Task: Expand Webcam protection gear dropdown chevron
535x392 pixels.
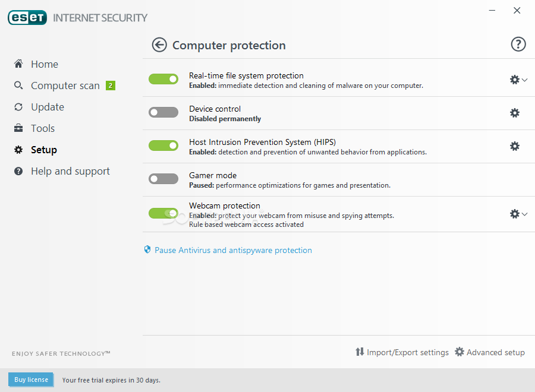Action: coord(525,214)
